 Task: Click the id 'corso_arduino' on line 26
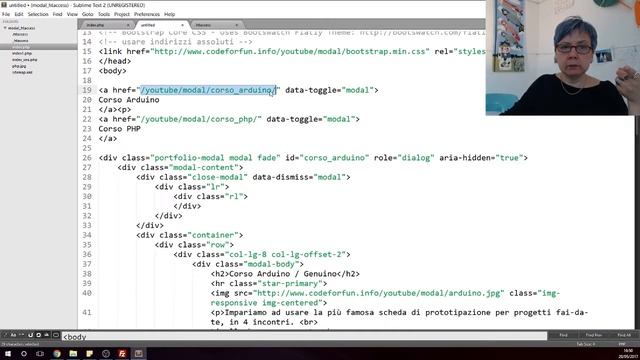334,158
